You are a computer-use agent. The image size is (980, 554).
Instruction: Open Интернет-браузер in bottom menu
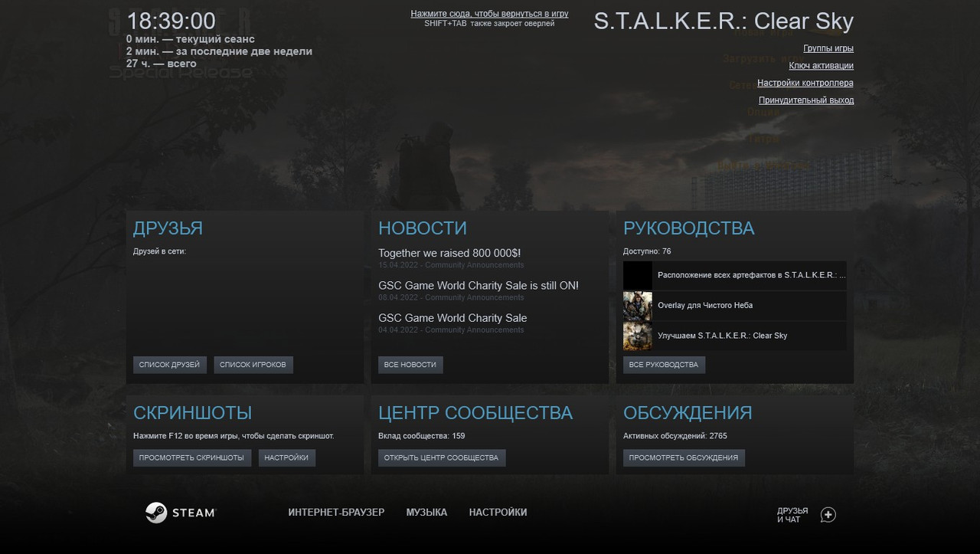pos(336,513)
